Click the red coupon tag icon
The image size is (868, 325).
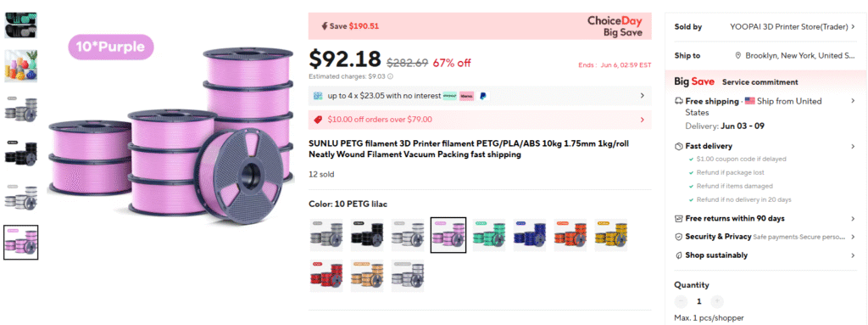[318, 120]
